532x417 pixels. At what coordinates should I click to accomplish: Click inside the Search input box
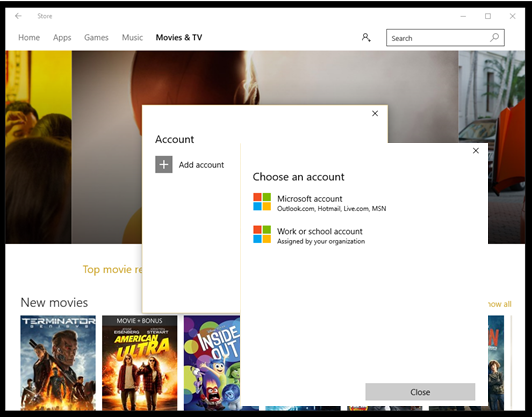click(439, 38)
